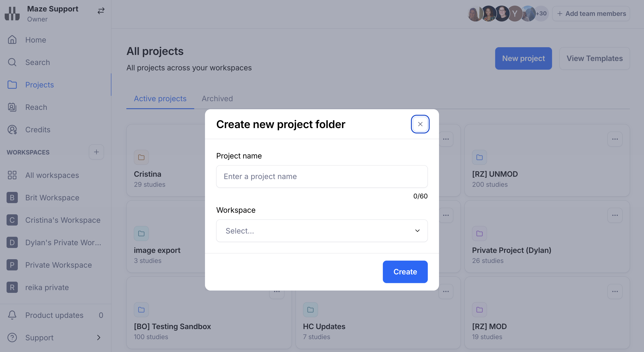The image size is (644, 352).
Task: Switch to the Archived tab
Action: 217,99
